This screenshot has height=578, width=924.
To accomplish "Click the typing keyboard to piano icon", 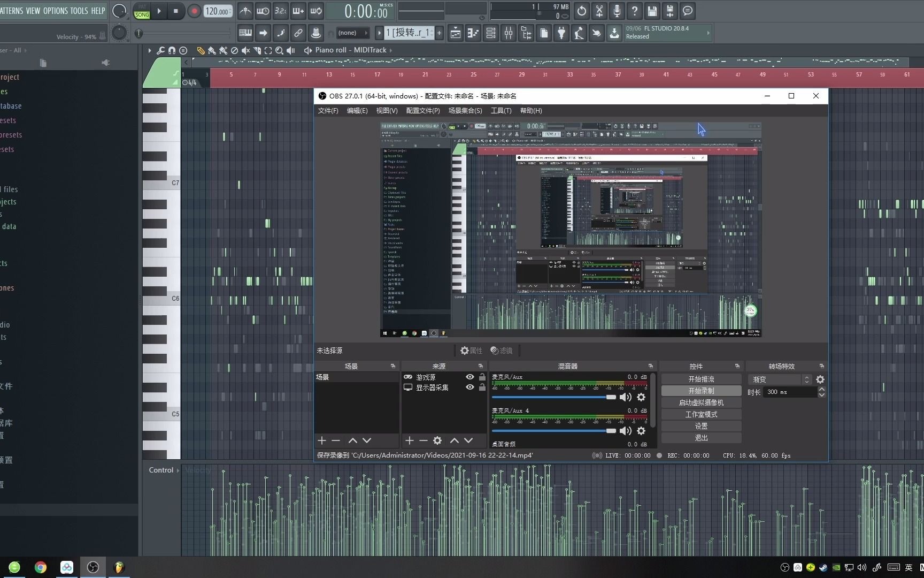I will [x=245, y=33].
